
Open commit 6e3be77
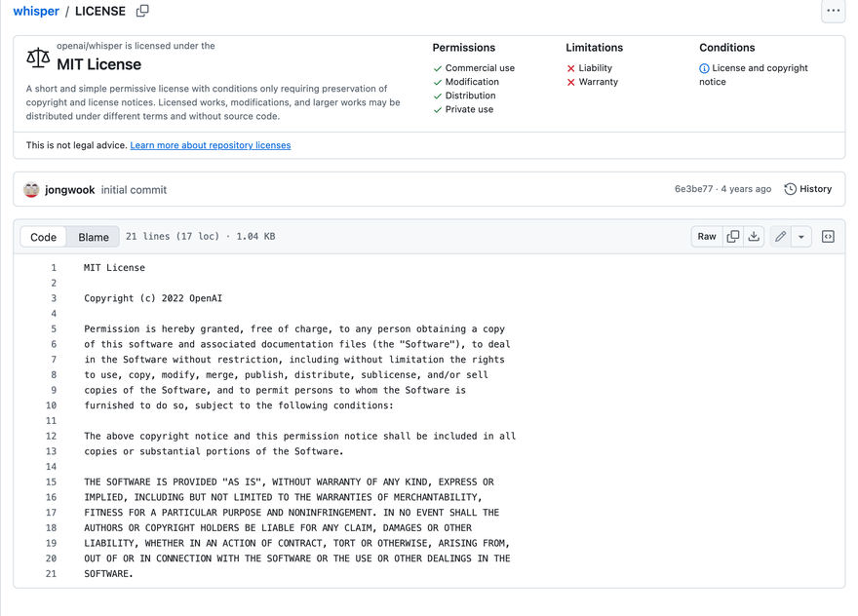693,189
